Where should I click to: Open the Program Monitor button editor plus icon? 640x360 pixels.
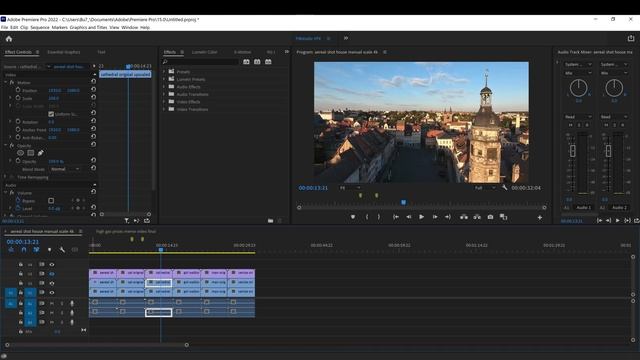coord(540,218)
